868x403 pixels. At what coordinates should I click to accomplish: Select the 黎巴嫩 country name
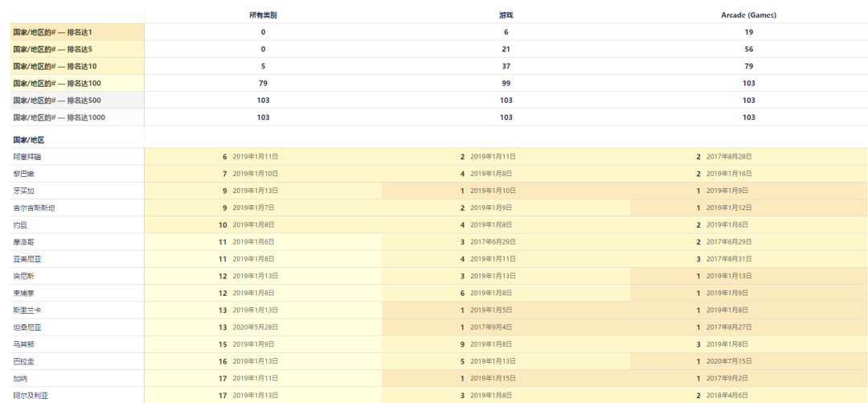(x=23, y=174)
